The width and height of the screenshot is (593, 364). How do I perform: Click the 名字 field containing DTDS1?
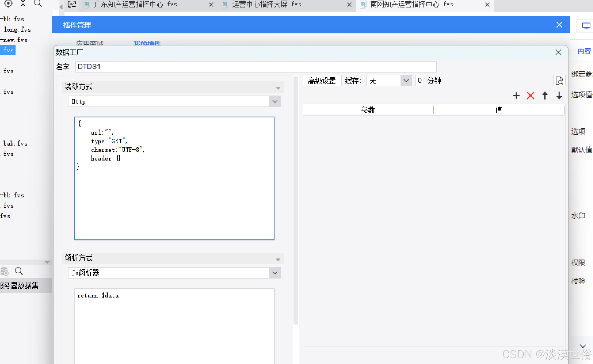pos(255,67)
